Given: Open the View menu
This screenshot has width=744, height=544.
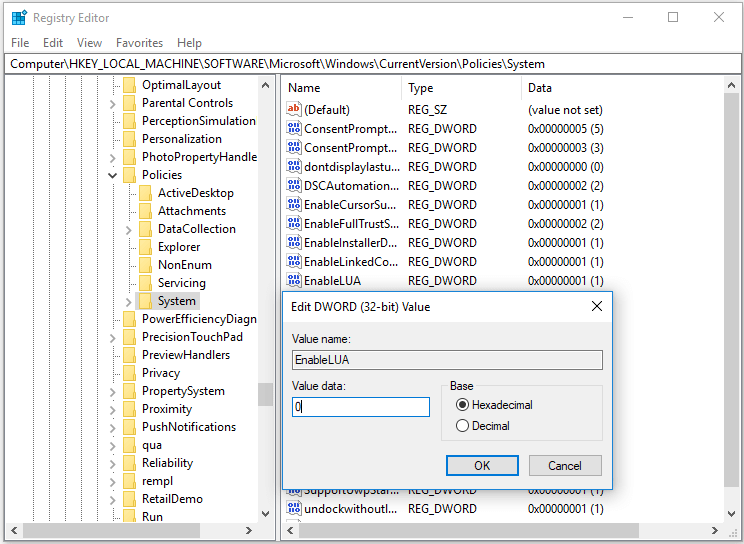Looking at the screenshot, I should click(x=89, y=43).
